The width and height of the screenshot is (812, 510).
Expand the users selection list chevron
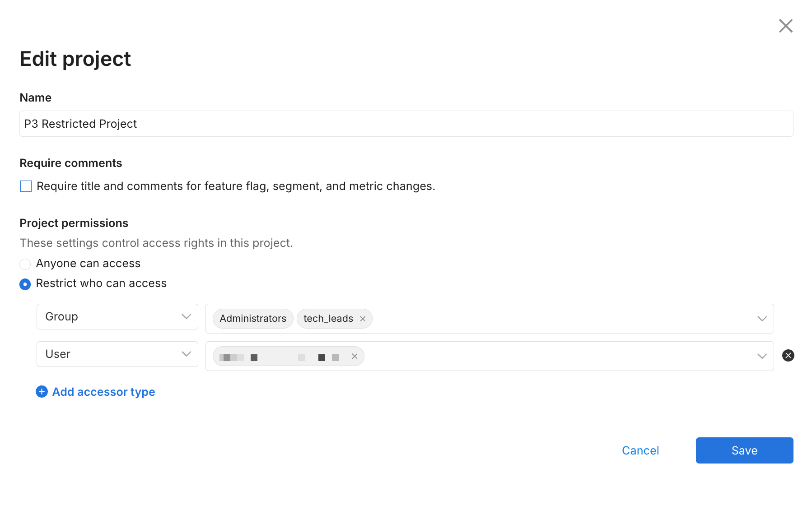(x=762, y=356)
